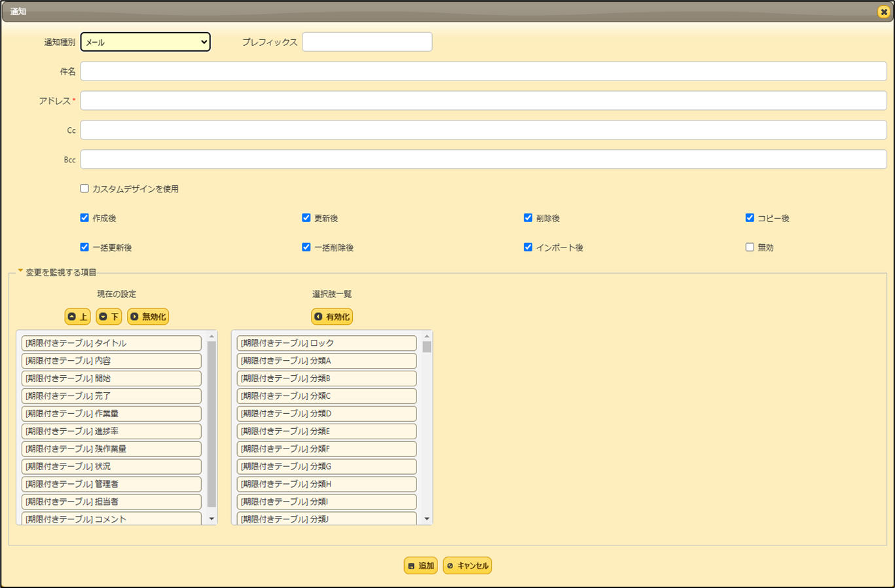
Task: Check the 無効 checkbox
Action: tap(750, 248)
